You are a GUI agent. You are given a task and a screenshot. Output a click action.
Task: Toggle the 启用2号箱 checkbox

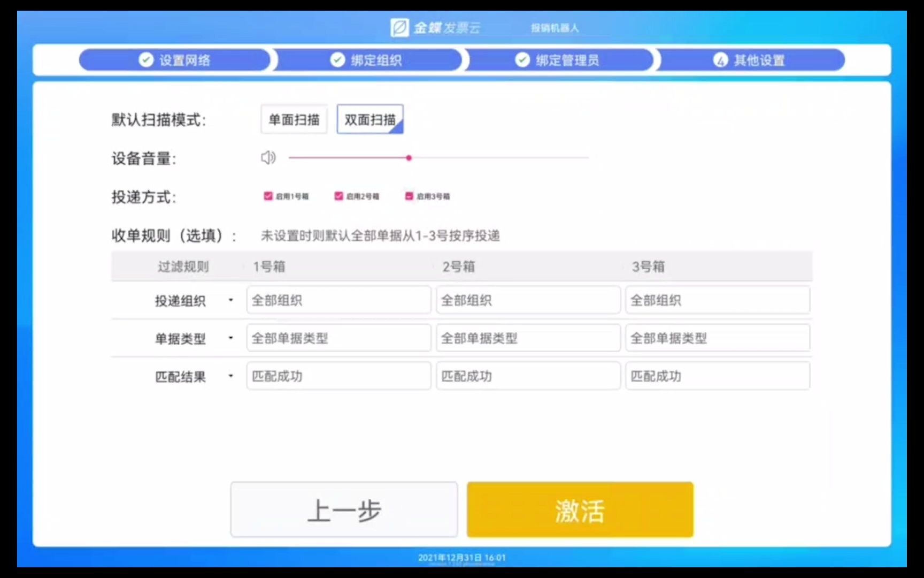[338, 196]
